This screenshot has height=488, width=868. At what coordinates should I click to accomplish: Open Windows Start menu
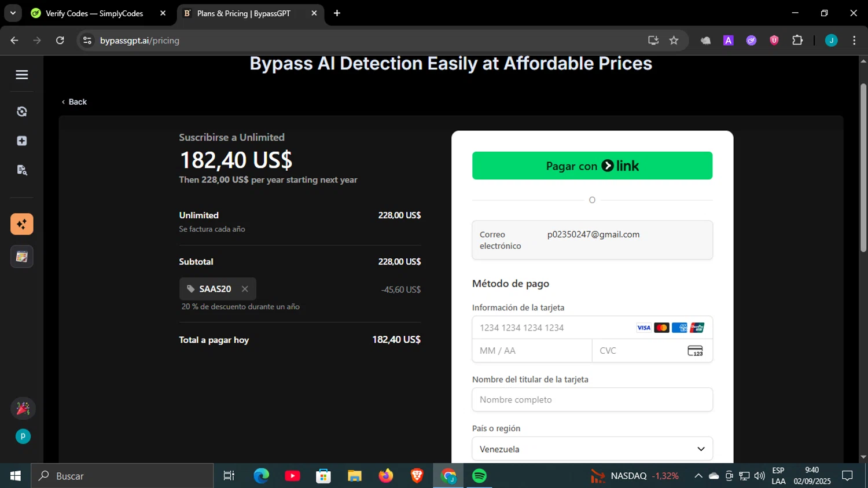point(16,476)
